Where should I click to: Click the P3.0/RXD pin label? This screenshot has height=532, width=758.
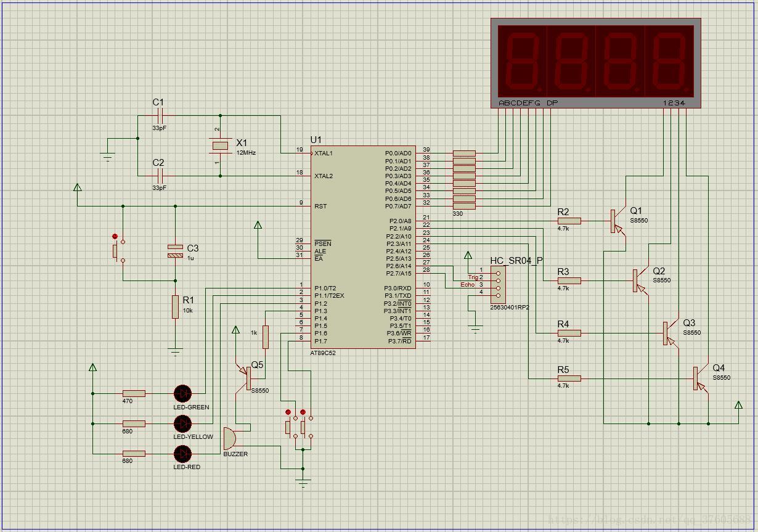click(x=397, y=288)
